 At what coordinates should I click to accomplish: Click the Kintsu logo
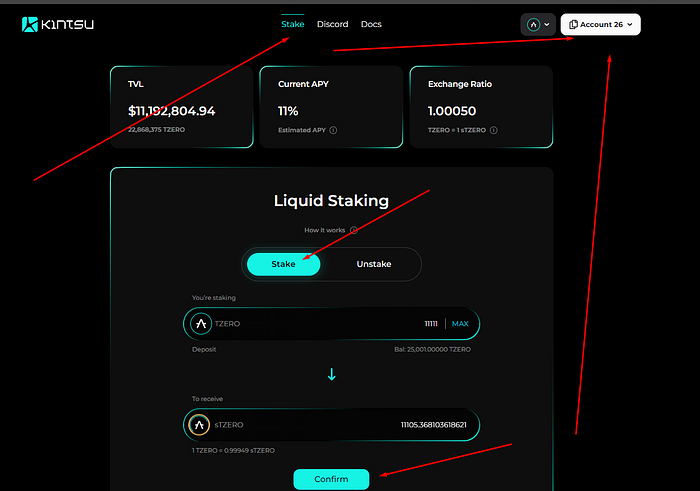tap(58, 24)
